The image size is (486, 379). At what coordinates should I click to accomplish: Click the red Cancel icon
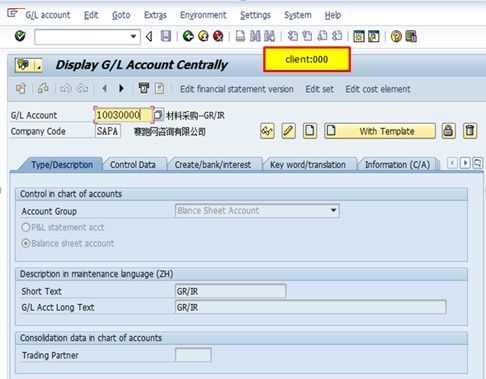[218, 36]
